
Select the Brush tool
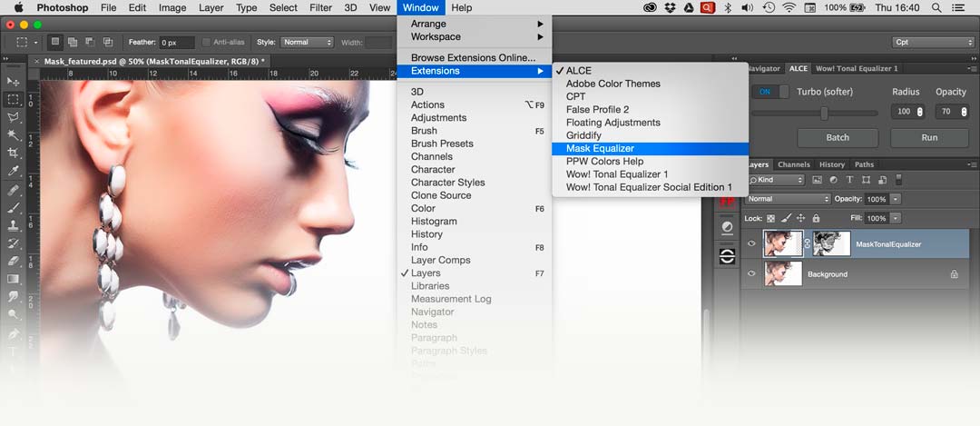(x=13, y=208)
